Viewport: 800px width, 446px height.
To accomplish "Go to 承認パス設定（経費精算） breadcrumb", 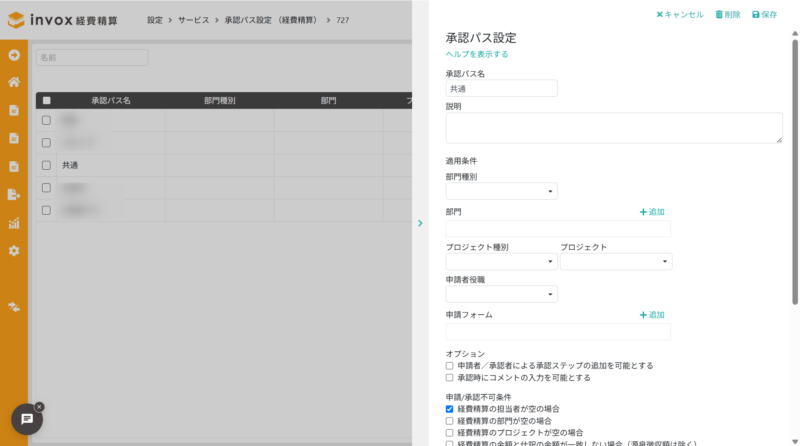I will click(272, 20).
